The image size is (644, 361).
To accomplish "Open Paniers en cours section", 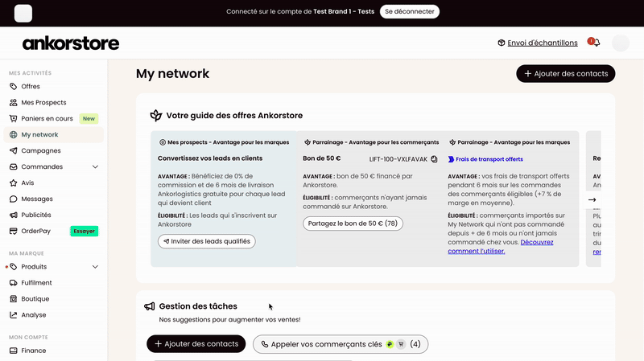I will 47,119.
